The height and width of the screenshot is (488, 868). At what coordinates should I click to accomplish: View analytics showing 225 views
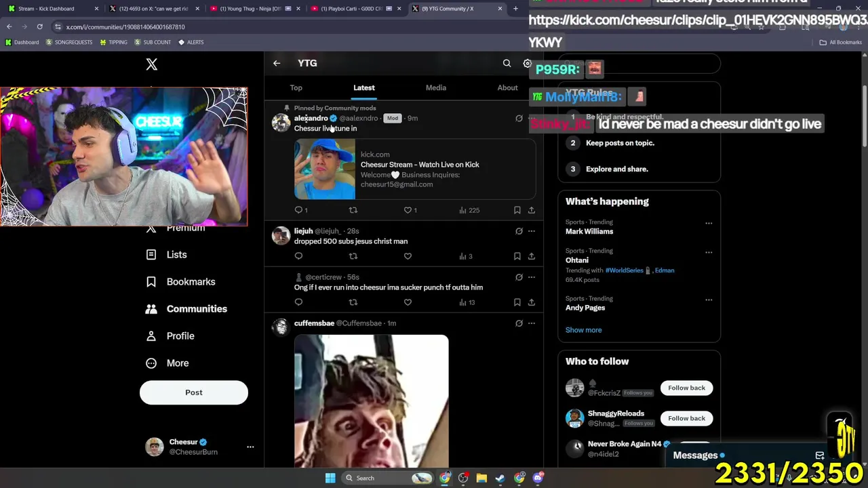click(x=469, y=210)
